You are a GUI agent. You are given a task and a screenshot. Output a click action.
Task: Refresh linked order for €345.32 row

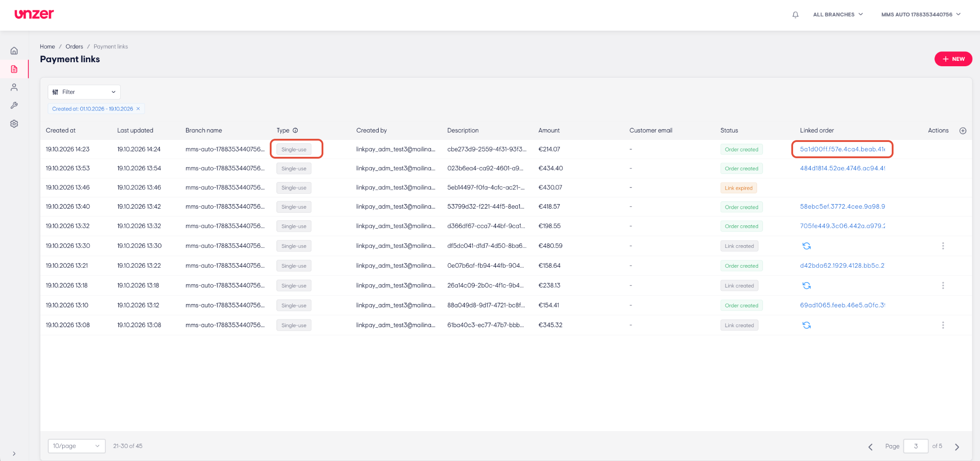click(x=807, y=325)
